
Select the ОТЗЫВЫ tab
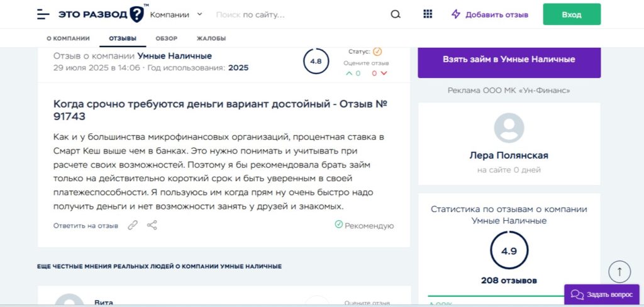pyautogui.click(x=123, y=38)
